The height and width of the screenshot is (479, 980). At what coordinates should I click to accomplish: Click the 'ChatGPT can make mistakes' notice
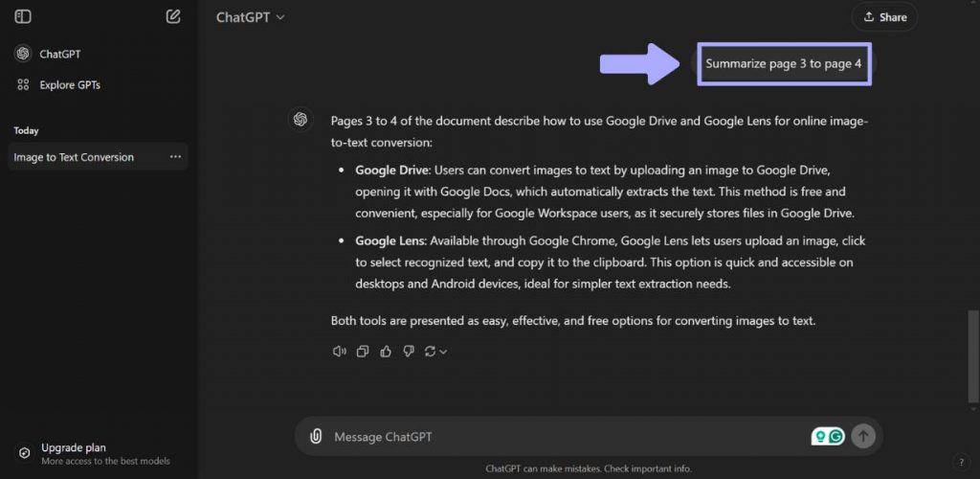(589, 468)
